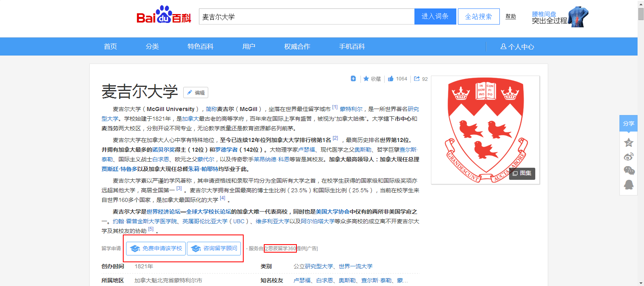Screen dimensions: 644x286
Task: Open 权威合作 nav item
Action: [297, 47]
